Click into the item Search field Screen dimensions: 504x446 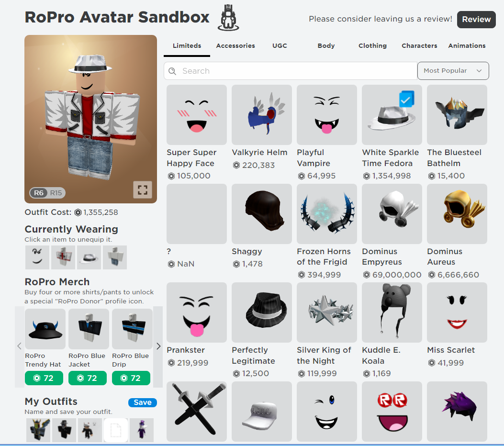tap(291, 71)
